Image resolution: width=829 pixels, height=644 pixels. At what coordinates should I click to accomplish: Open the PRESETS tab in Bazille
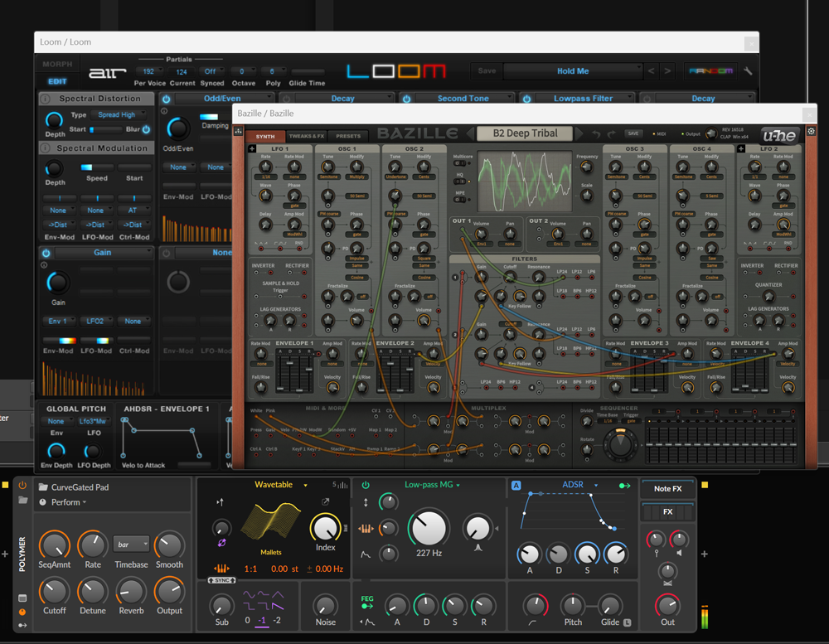point(348,136)
